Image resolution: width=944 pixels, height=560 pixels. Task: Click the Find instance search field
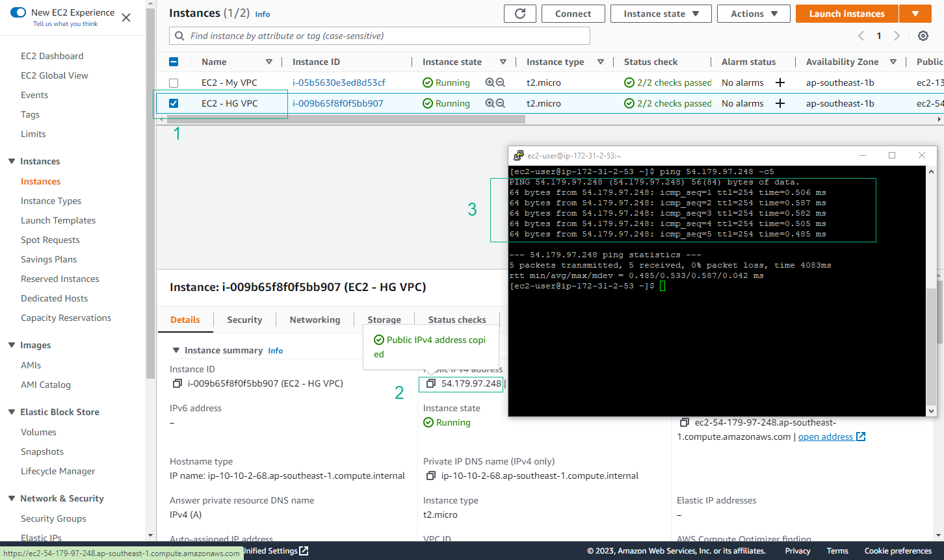[x=380, y=36]
